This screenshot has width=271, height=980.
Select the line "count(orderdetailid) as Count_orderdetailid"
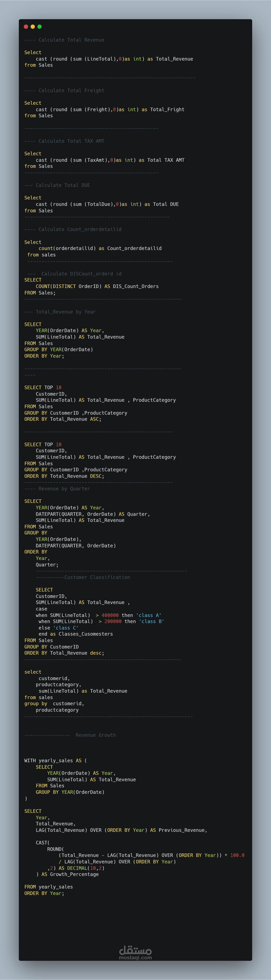click(100, 248)
